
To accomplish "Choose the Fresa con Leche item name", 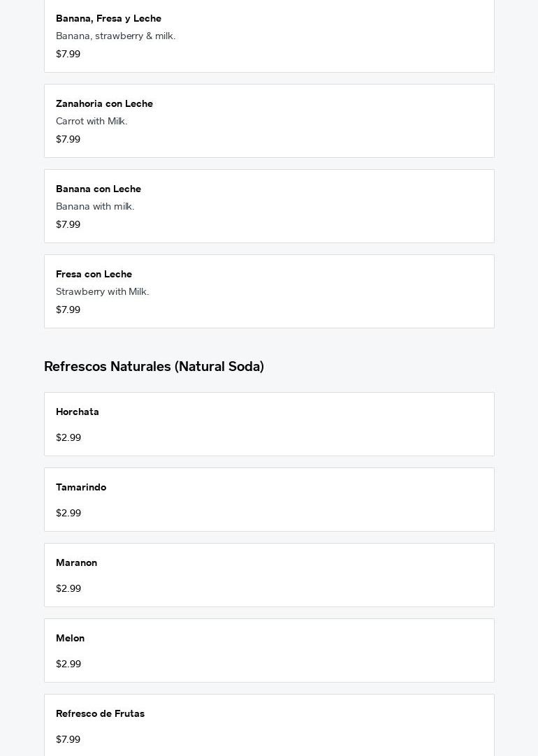I will tap(94, 275).
